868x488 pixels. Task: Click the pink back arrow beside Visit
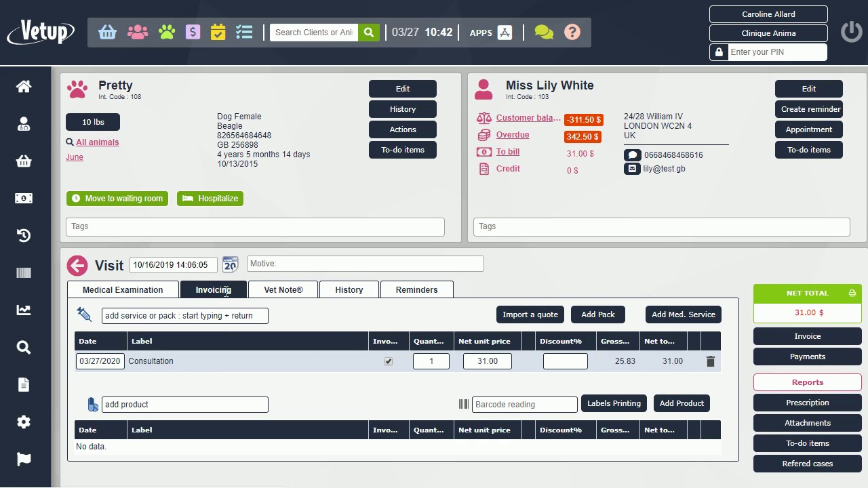pyautogui.click(x=77, y=265)
